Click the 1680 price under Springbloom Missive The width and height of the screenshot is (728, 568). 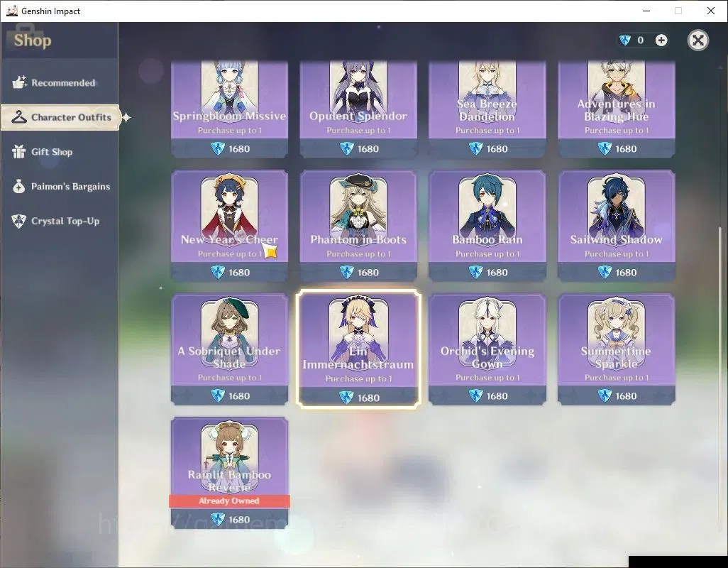pos(239,149)
